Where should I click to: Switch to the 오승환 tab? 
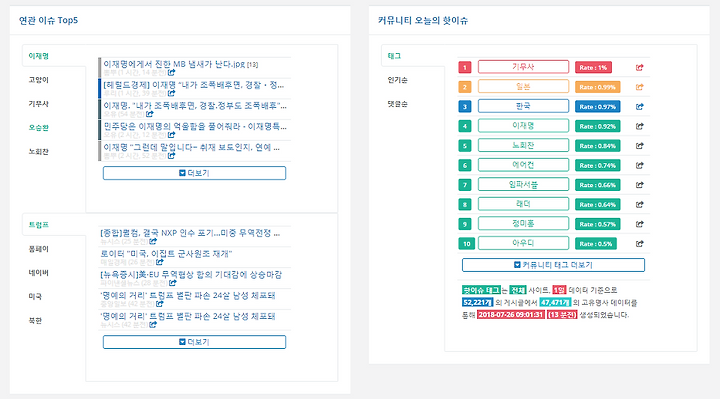[39, 128]
